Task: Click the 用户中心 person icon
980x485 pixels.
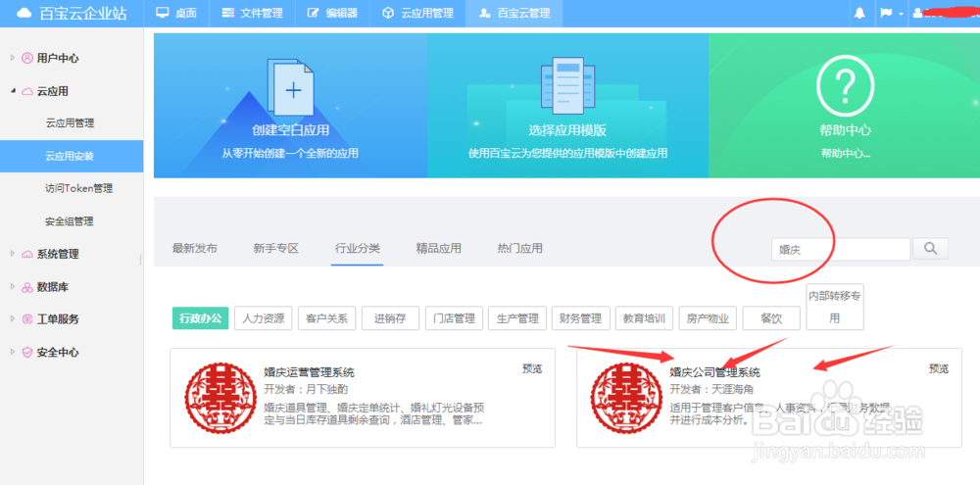Action: 26,58
